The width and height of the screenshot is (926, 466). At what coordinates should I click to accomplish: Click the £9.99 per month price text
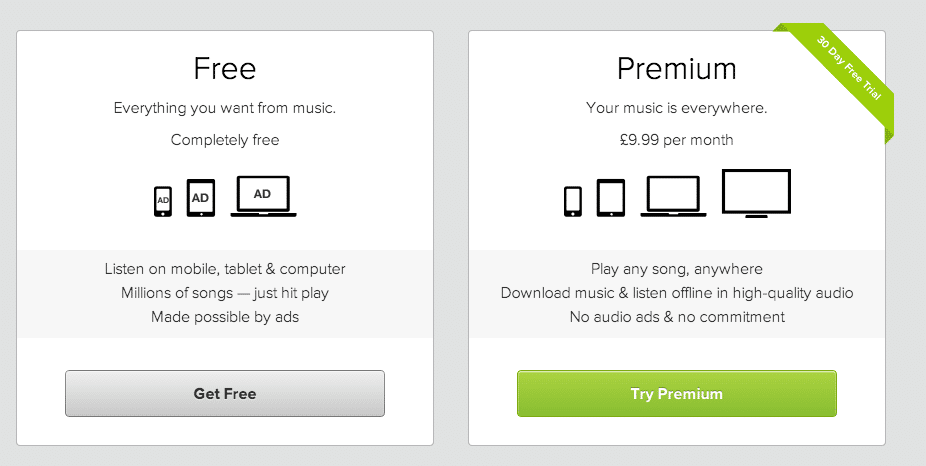tap(677, 140)
